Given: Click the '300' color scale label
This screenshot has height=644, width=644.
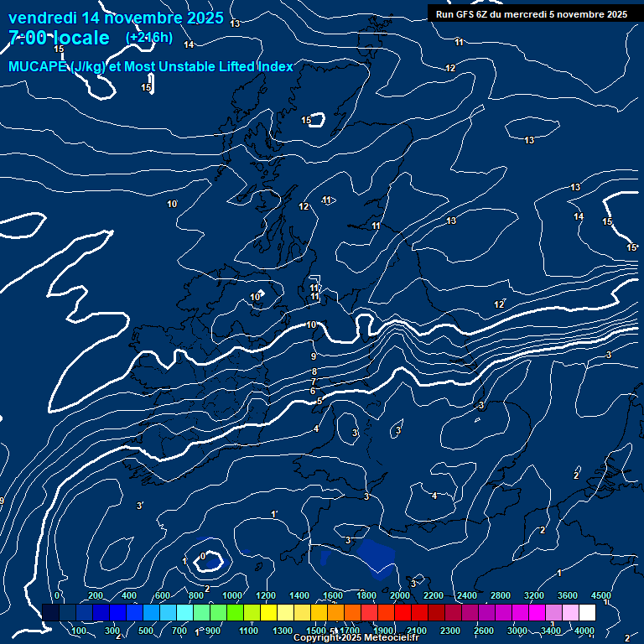Looking at the screenshot, I should tap(112, 631).
